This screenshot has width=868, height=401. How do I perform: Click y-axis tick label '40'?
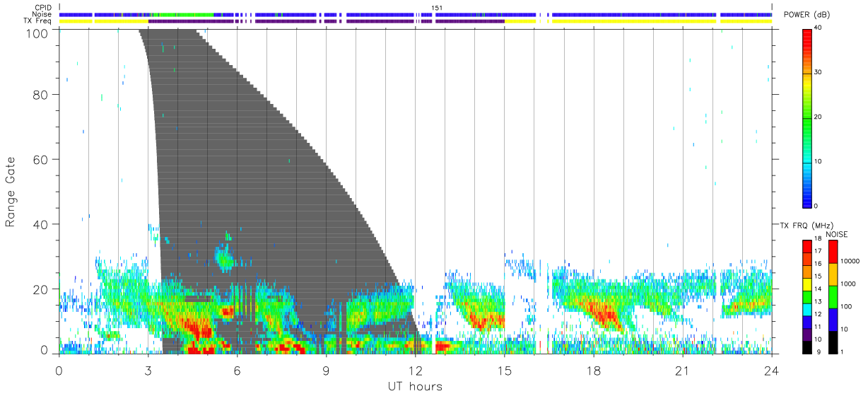pos(41,224)
